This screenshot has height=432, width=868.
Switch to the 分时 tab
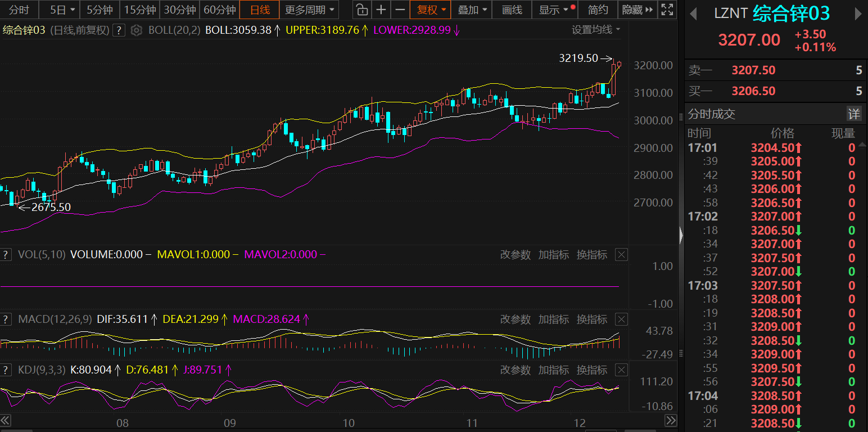pyautogui.click(x=19, y=10)
